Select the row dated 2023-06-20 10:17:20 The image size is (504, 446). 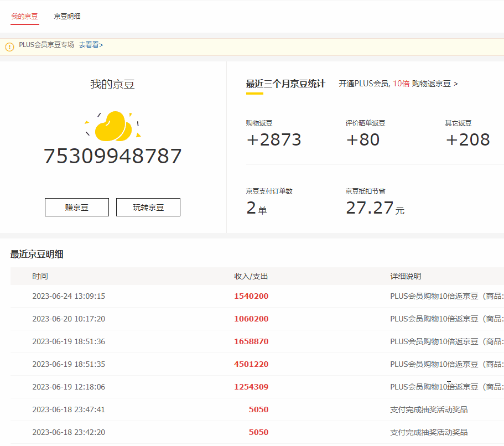tap(257, 319)
